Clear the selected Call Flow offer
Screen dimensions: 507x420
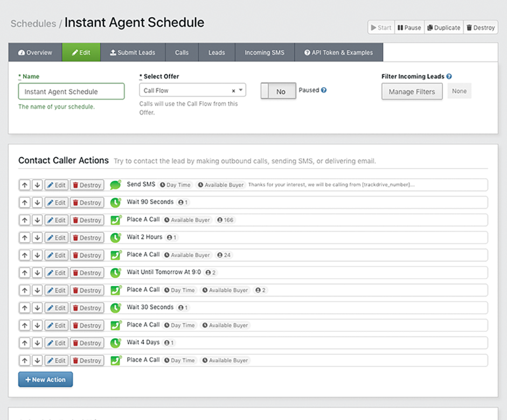pos(233,91)
